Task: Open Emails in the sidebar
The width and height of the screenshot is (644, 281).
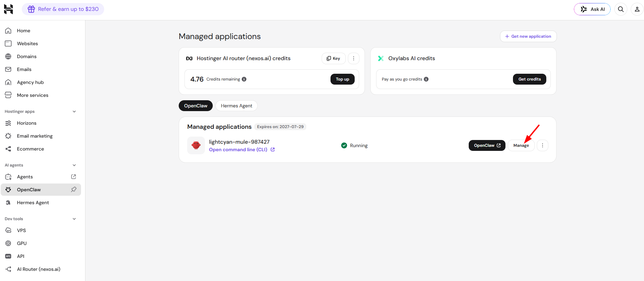Action: coord(41,69)
